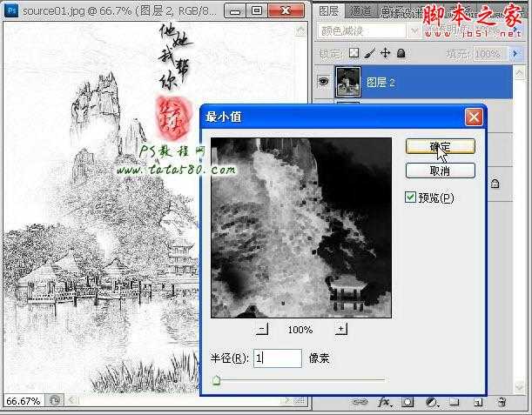Click the 66.67% zoom field in status bar
This screenshot has height=415, width=532.
pyautogui.click(x=23, y=401)
